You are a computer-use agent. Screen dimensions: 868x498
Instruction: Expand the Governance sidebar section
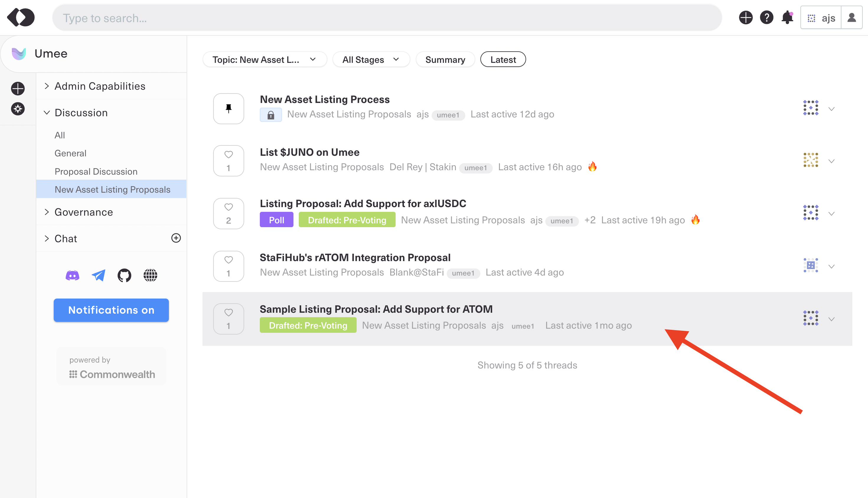84,212
